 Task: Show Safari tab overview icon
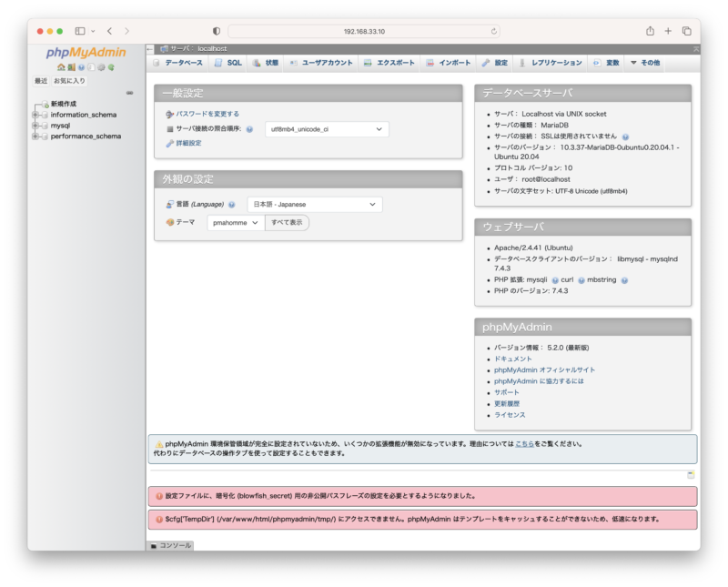pyautogui.click(x=687, y=31)
